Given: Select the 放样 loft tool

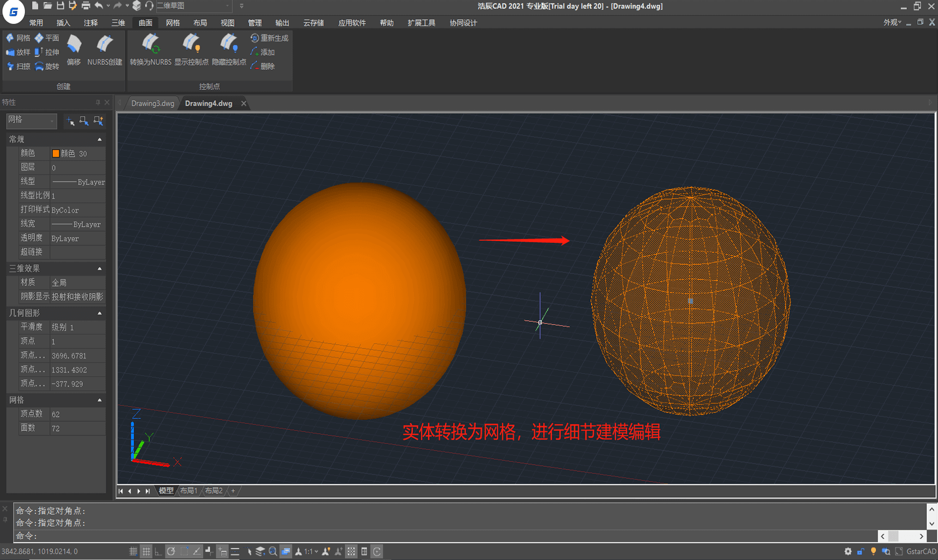Looking at the screenshot, I should [x=18, y=52].
